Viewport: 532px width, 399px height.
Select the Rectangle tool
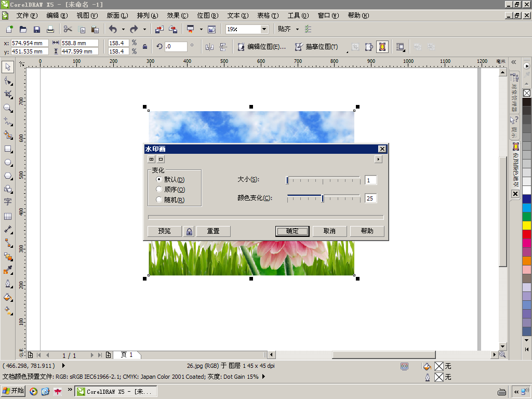(8, 149)
